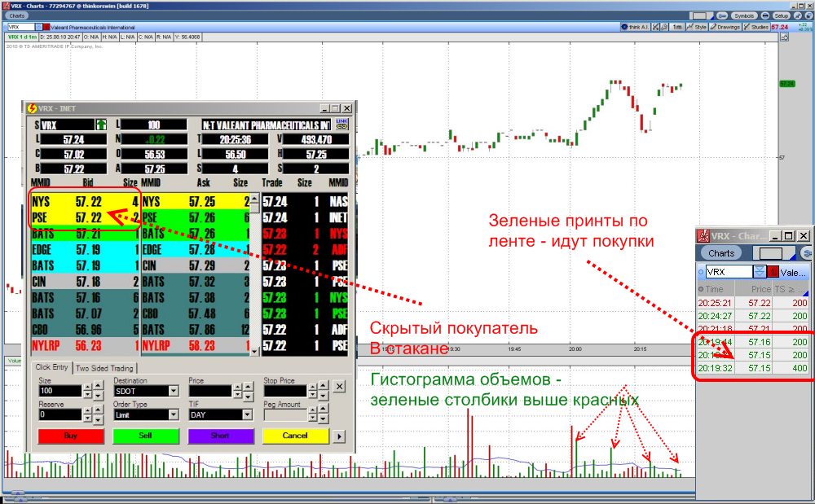Select EDGE bid 57.19 row
This screenshot has width=815, height=504.
pyautogui.click(x=85, y=250)
